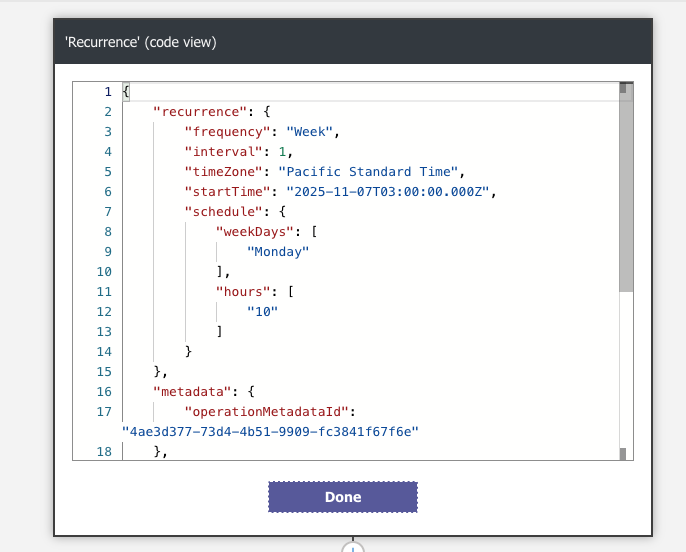Screen dimensions: 686x552
Task: Click the 'Recurrence' (code view) title
Action: click(140, 42)
